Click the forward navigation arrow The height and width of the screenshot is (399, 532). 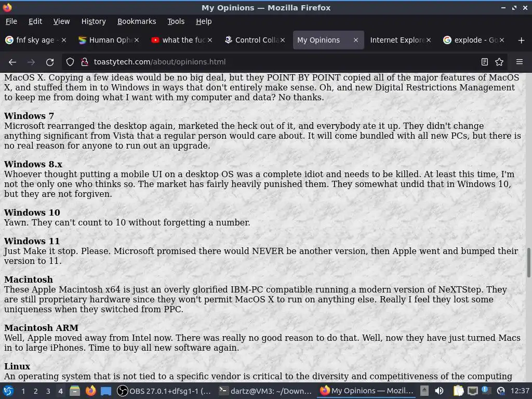point(31,62)
